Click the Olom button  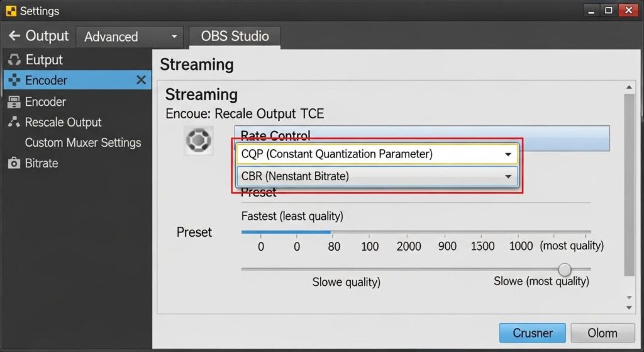tap(602, 332)
